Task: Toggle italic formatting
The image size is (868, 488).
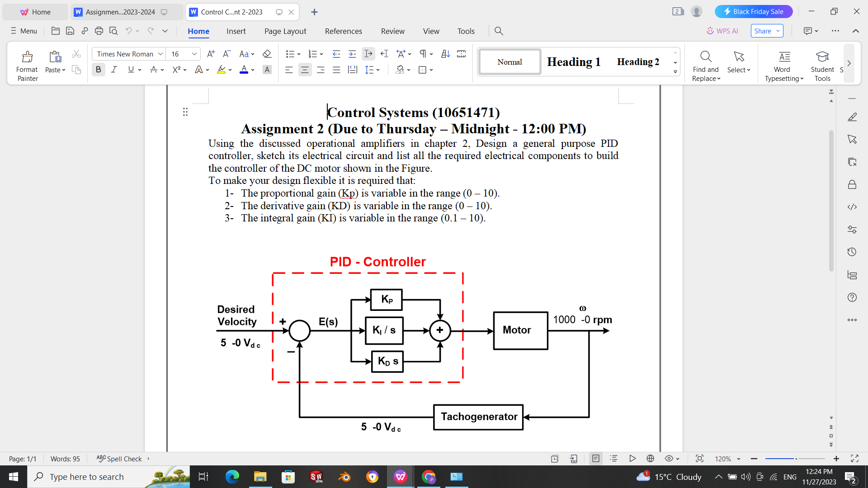Action: (114, 70)
